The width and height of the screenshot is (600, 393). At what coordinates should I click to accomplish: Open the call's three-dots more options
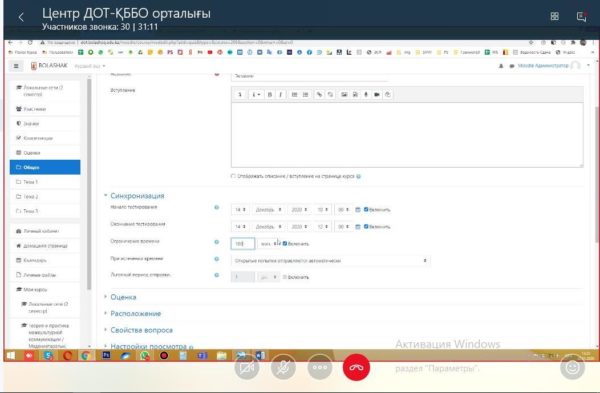(x=320, y=367)
